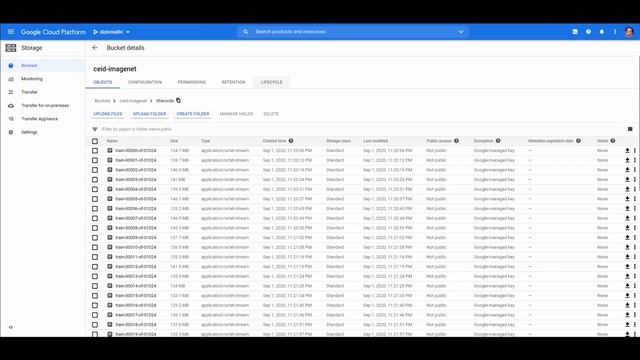Expand the search bar dropdown arrow

[x=461, y=32]
